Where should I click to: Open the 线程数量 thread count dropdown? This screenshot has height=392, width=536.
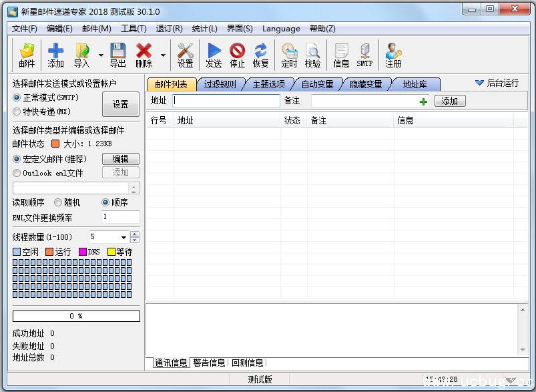[123, 237]
